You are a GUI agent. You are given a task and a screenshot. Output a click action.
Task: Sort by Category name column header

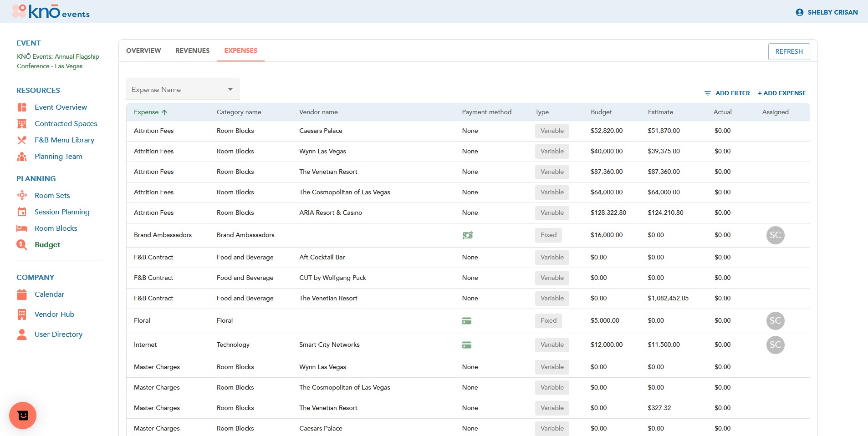[x=239, y=112]
